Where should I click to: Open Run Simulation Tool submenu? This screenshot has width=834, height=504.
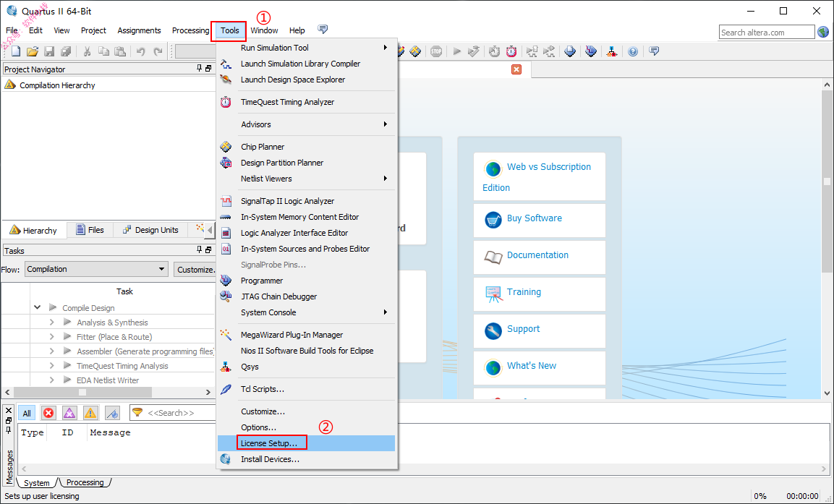[307, 48]
